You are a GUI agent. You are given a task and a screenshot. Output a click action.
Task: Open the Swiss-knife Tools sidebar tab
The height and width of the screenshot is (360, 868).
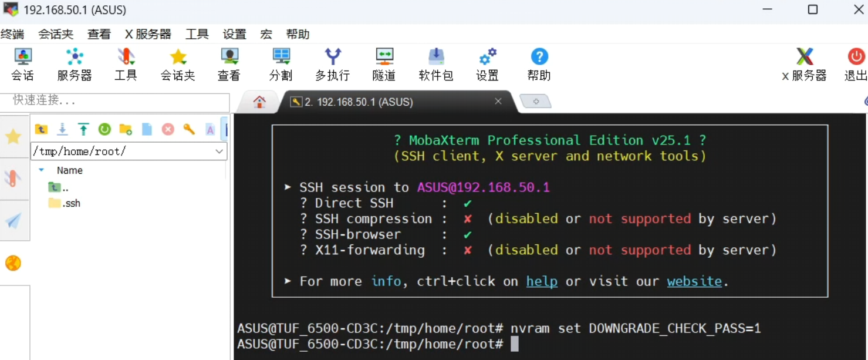click(x=13, y=178)
